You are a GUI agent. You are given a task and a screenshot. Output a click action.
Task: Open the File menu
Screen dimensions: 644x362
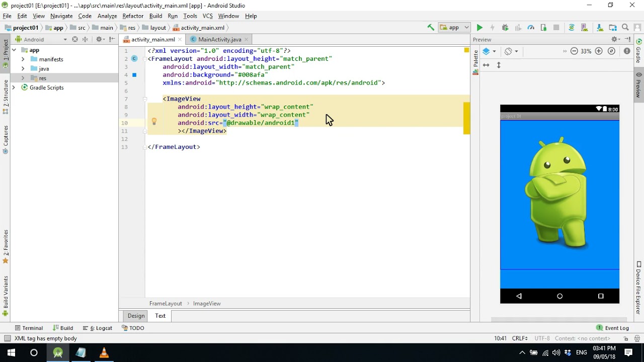tap(7, 16)
